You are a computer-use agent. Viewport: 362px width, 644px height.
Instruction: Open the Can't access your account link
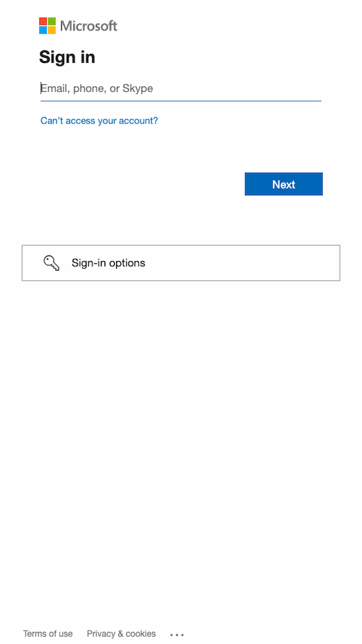click(99, 121)
